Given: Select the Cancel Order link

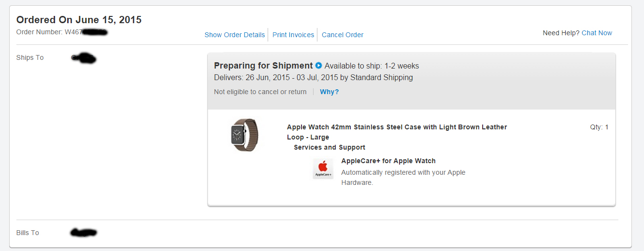Looking at the screenshot, I should pyautogui.click(x=343, y=35).
